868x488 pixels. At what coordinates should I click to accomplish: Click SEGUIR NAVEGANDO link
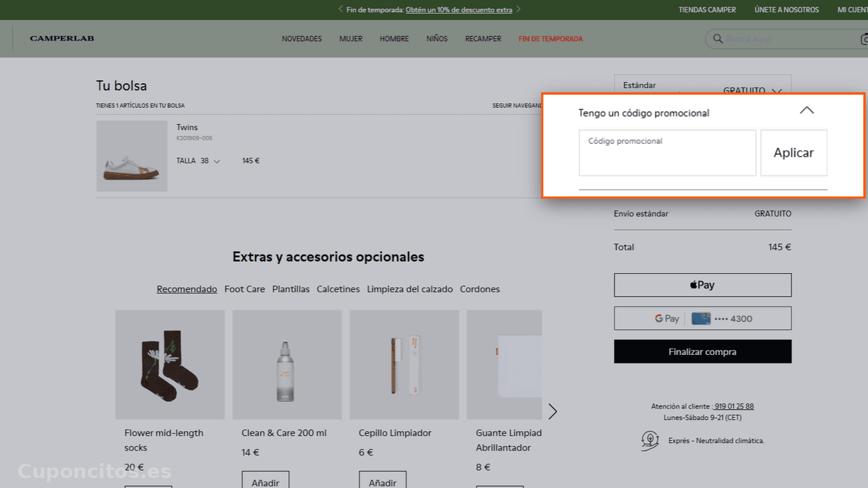[517, 106]
